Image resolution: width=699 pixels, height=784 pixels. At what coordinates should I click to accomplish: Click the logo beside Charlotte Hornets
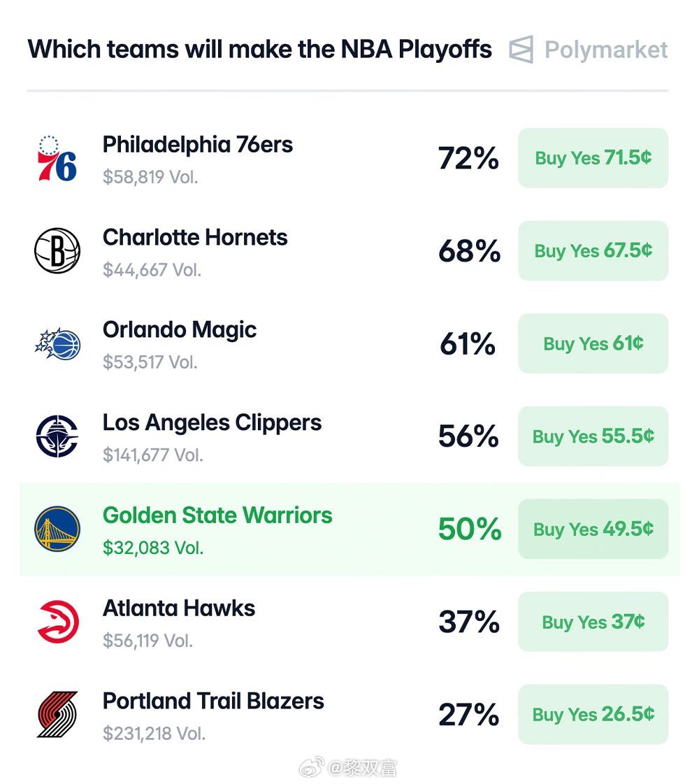point(57,250)
